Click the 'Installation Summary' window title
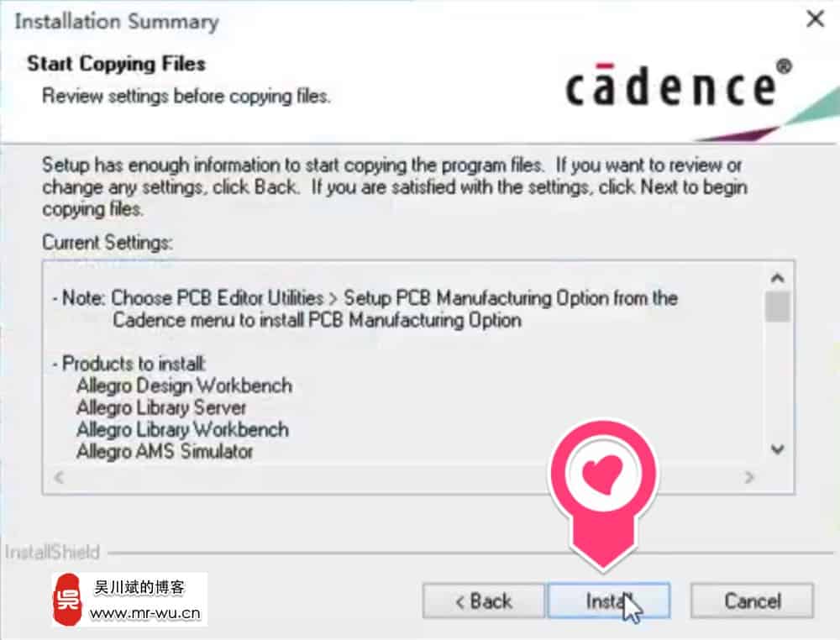This screenshot has height=640, width=840. coord(117,22)
